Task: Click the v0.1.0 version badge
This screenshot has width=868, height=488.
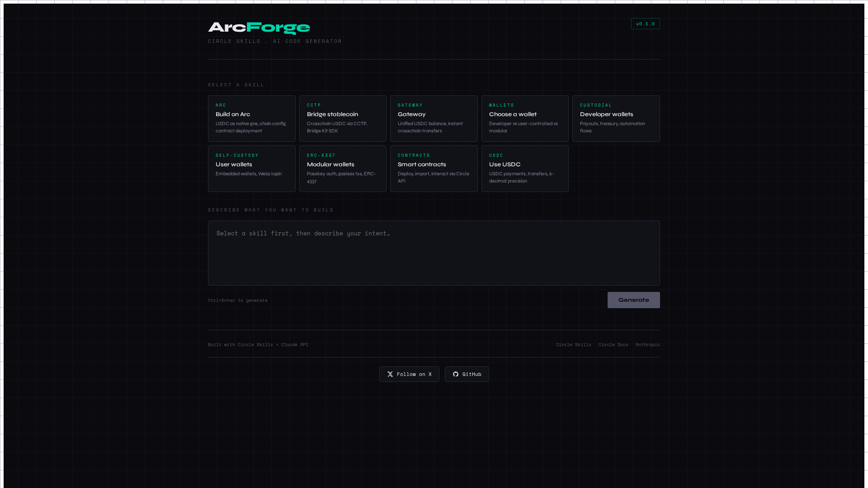Action: click(646, 24)
